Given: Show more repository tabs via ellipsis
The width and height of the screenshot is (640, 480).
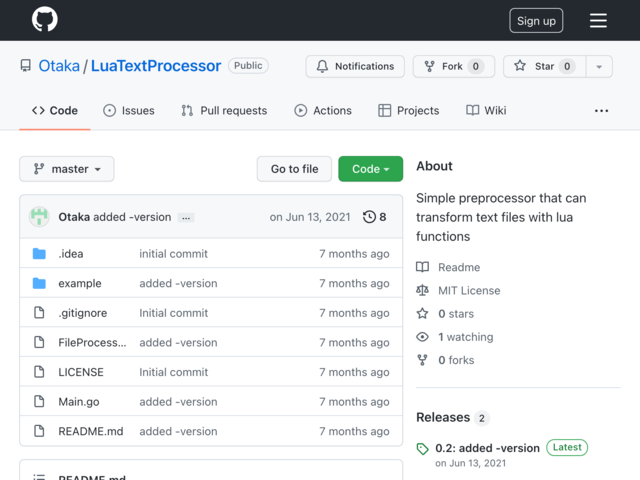Looking at the screenshot, I should click(x=601, y=111).
